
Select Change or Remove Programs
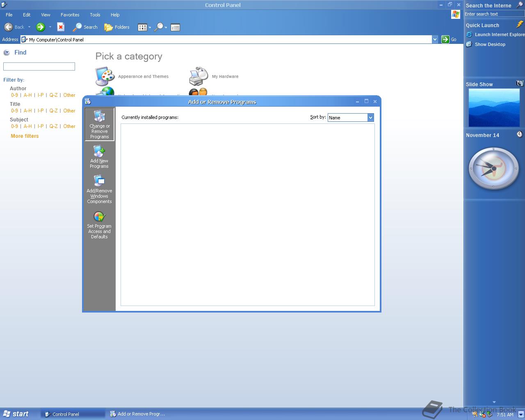(x=100, y=124)
